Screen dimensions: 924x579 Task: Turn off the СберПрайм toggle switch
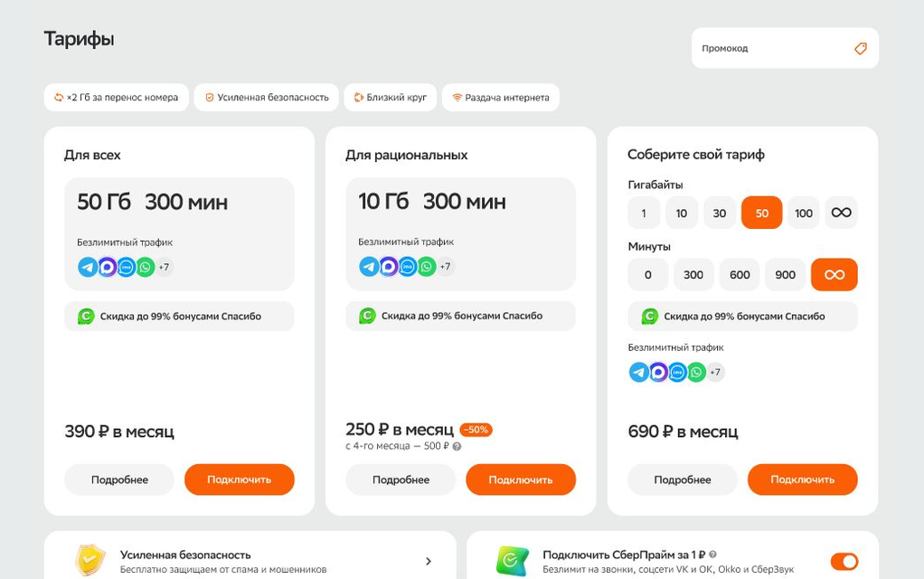pos(844,561)
